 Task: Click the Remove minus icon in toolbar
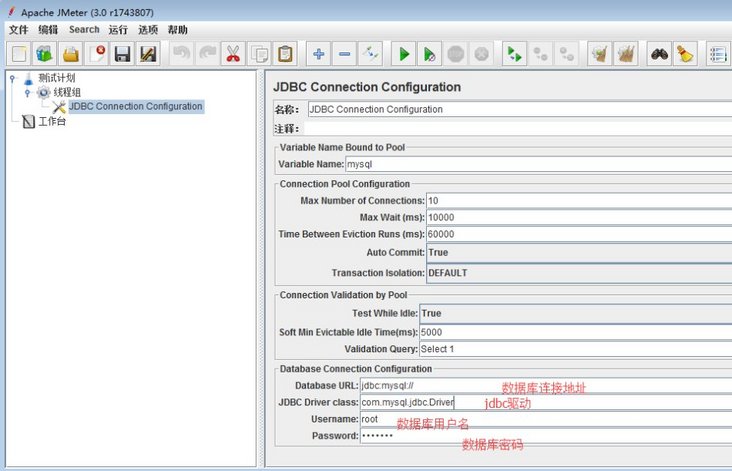point(344,54)
